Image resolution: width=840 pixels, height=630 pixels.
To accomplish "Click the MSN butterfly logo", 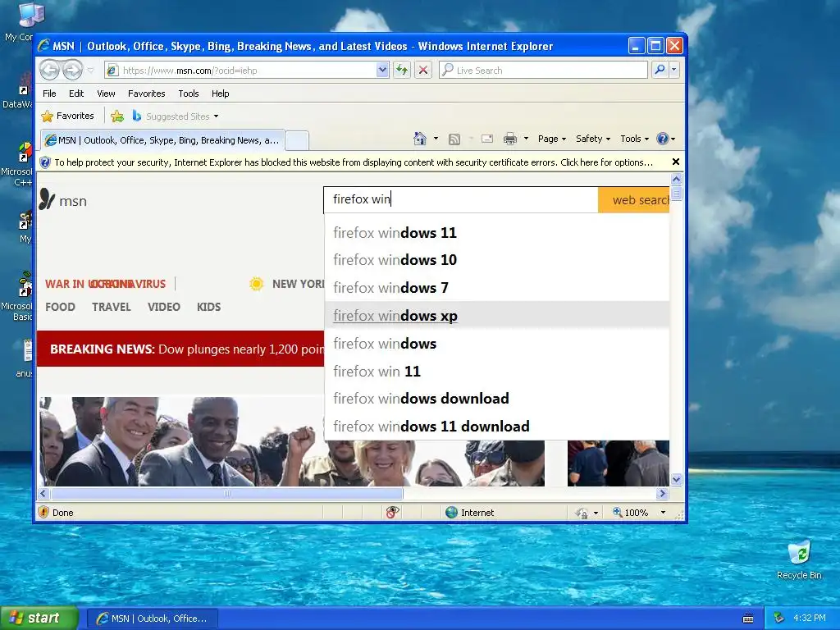I will pos(47,199).
